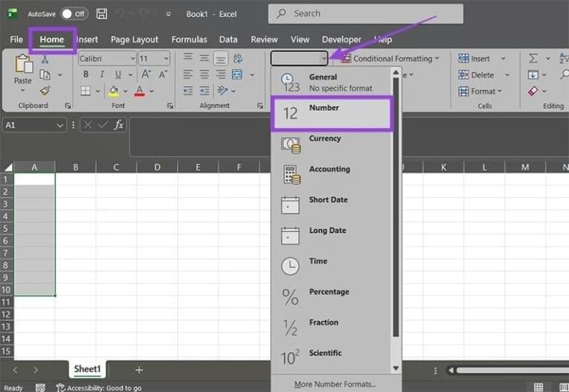The height and width of the screenshot is (392, 569).
Task: Click the Insert Function fx icon
Action: 119,125
